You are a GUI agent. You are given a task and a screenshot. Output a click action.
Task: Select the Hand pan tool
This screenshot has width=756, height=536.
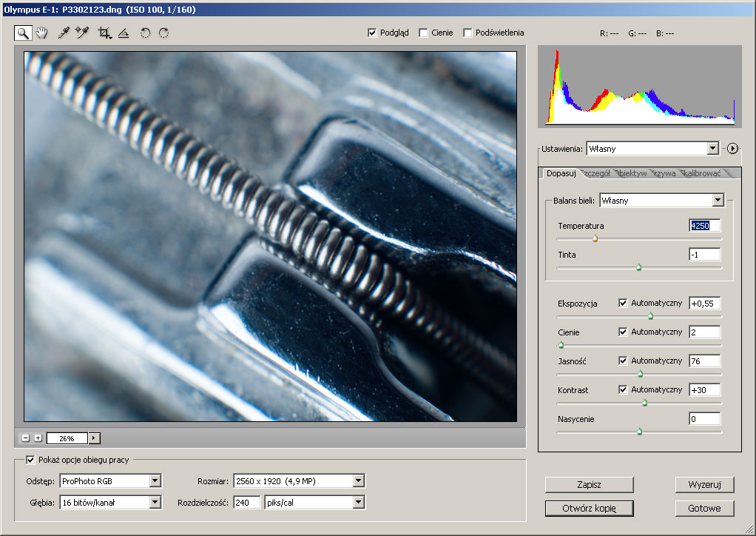[42, 33]
